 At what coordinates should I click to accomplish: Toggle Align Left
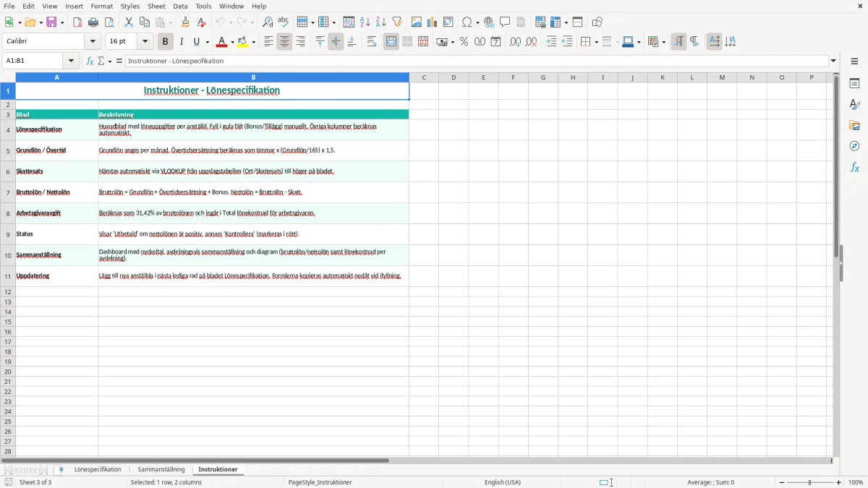[x=268, y=42]
